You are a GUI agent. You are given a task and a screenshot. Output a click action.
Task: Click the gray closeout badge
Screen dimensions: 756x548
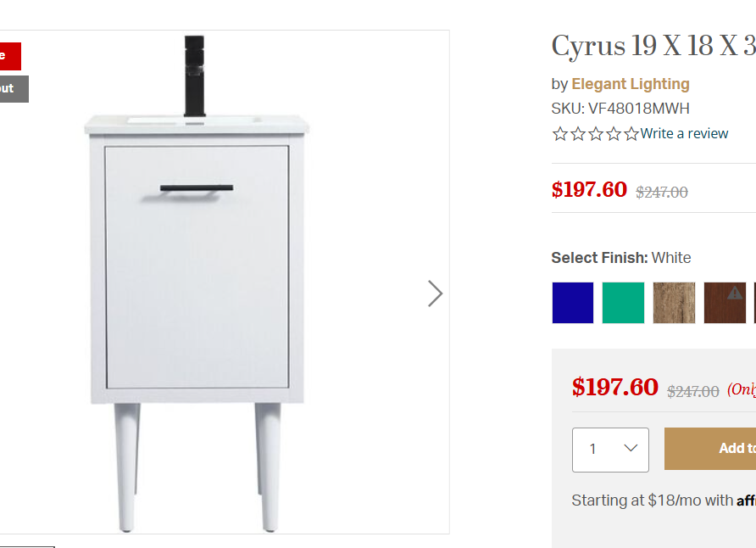click(14, 89)
